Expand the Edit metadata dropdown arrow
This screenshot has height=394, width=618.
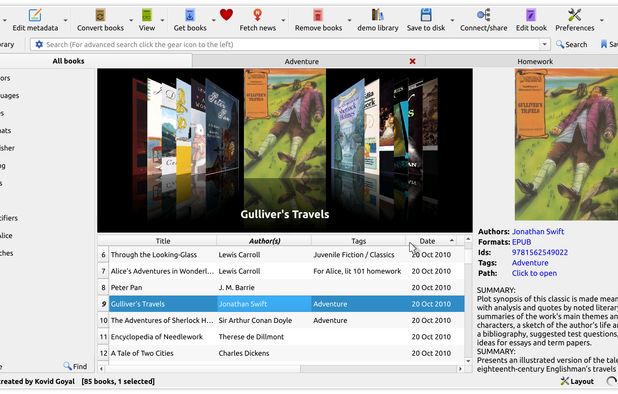(x=65, y=20)
